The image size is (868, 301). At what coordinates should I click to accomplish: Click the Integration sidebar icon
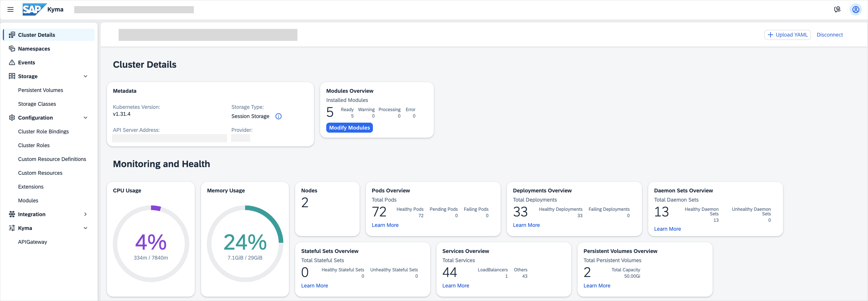click(x=12, y=214)
